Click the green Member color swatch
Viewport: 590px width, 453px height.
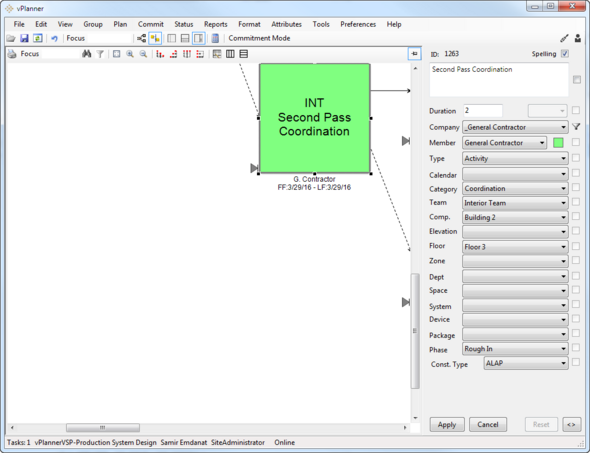pos(558,143)
